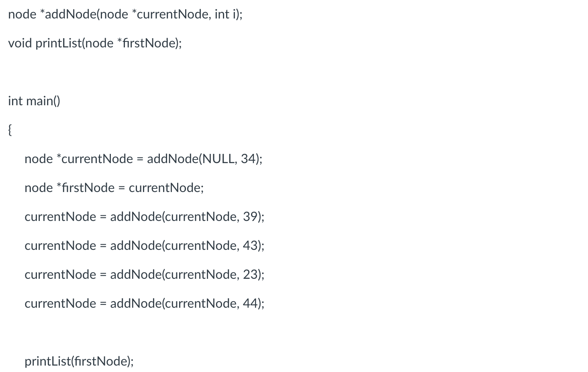Click the addNode(NULL, 34) statement
The width and height of the screenshot is (588, 372).
pyautogui.click(x=143, y=159)
